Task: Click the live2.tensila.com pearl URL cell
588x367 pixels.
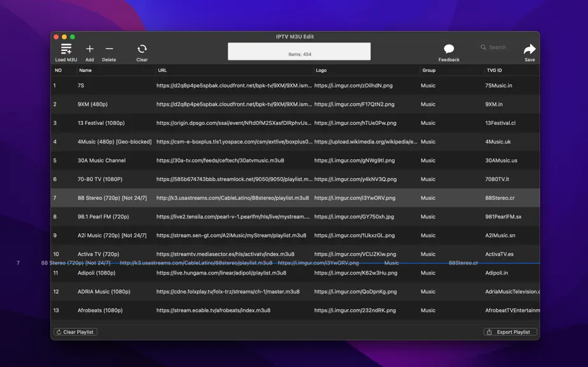Action: pos(233,217)
